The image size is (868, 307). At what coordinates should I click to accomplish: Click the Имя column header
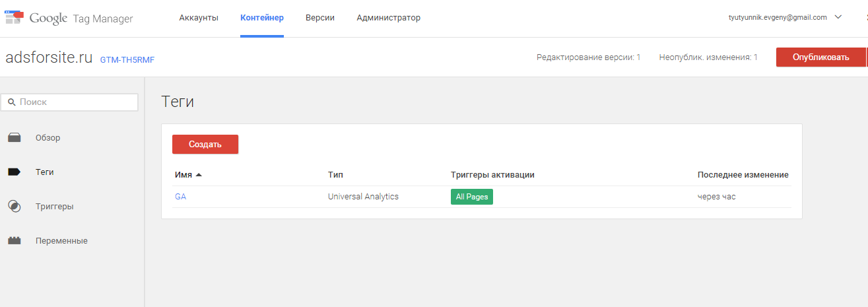[184, 175]
